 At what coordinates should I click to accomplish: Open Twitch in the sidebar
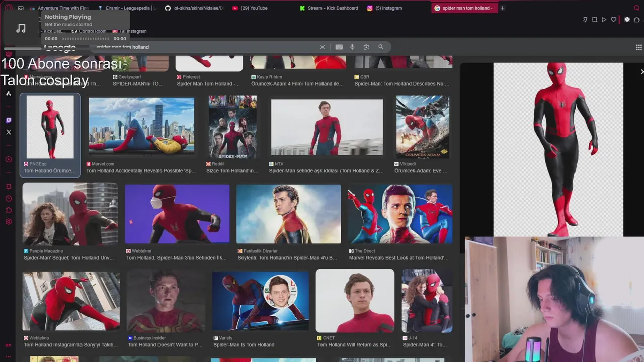[x=8, y=120]
